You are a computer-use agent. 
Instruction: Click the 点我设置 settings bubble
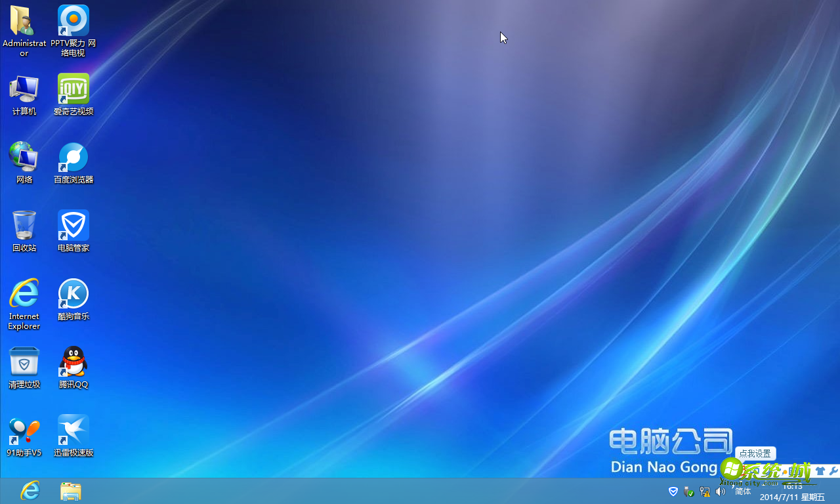[x=755, y=453]
